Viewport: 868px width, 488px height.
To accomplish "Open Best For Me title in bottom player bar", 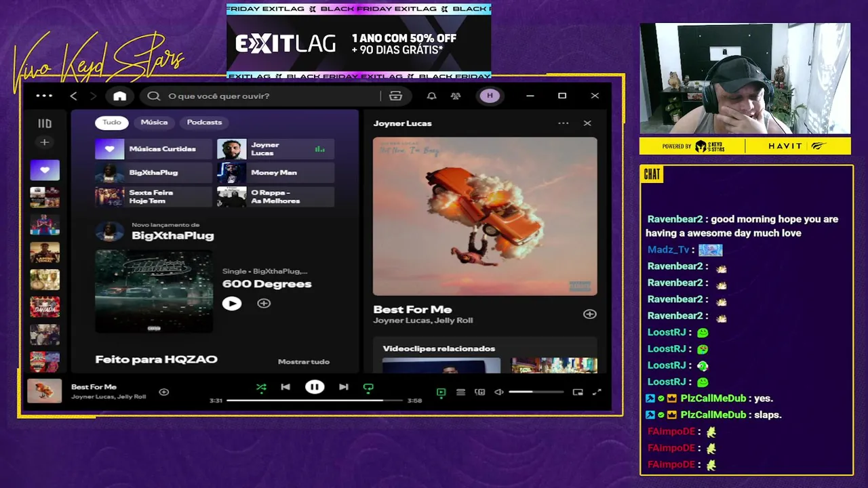I will coord(94,387).
